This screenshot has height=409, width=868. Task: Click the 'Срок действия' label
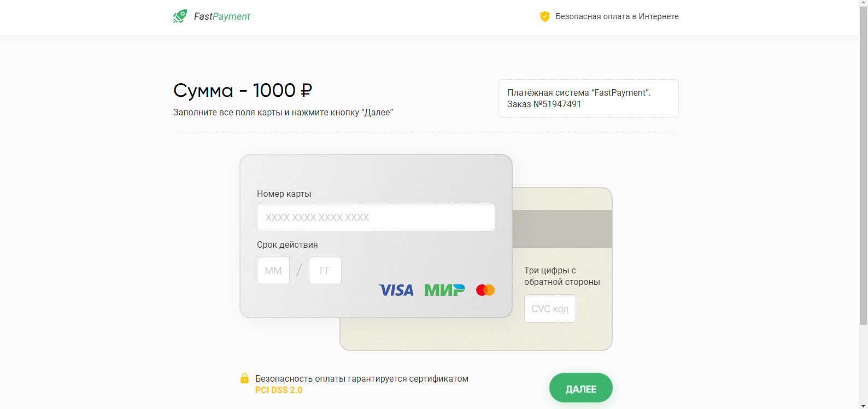tap(288, 244)
